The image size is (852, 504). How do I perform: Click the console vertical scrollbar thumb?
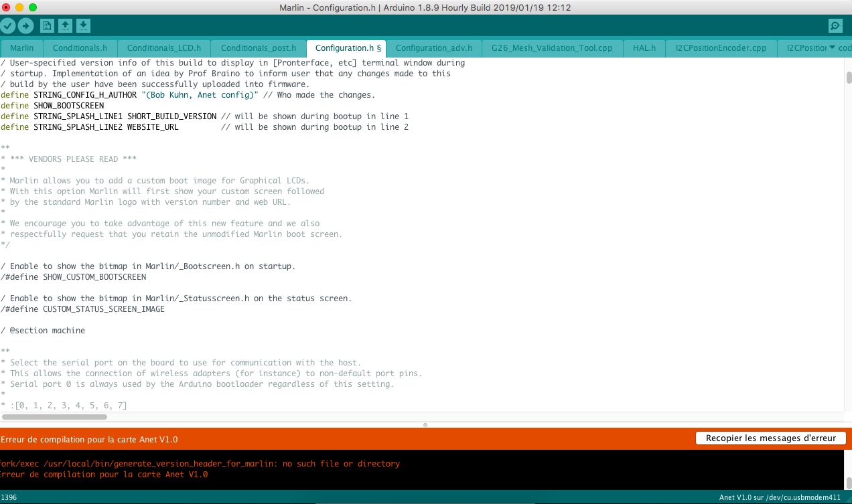pos(848,483)
